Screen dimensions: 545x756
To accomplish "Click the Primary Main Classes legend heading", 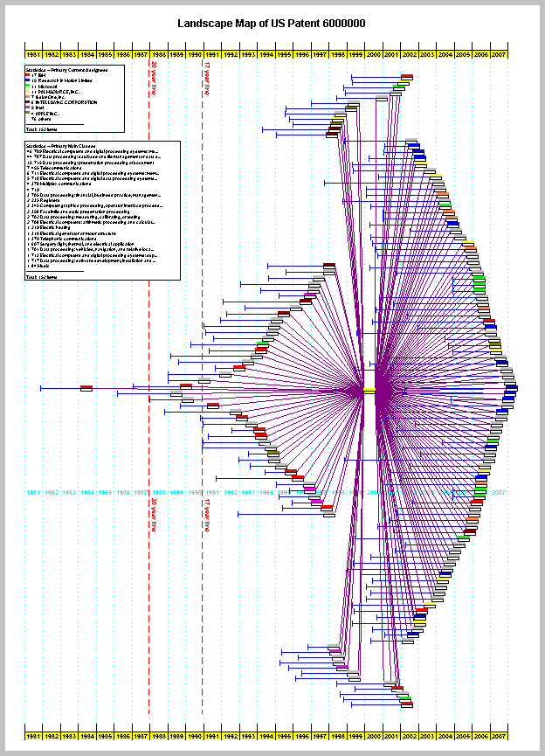I will [61, 146].
